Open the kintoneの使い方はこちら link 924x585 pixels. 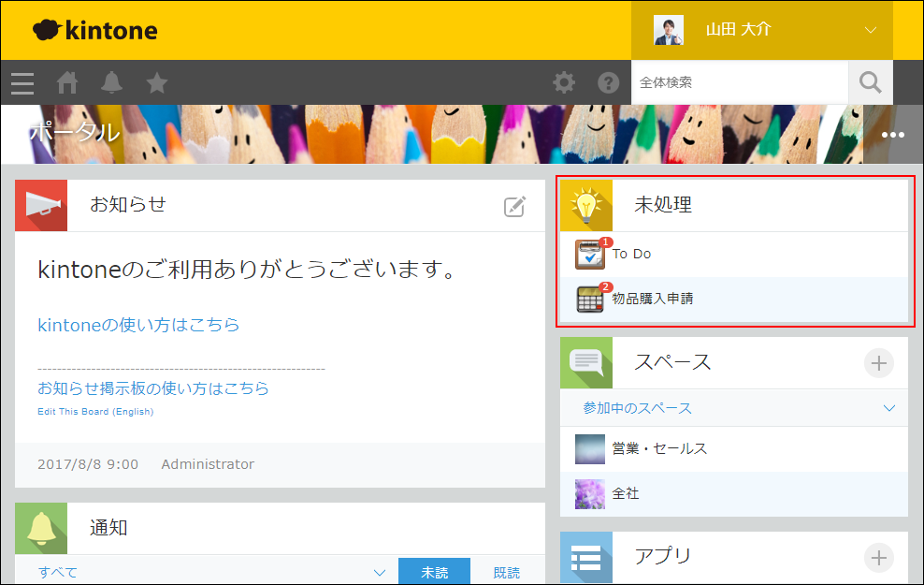click(x=138, y=325)
